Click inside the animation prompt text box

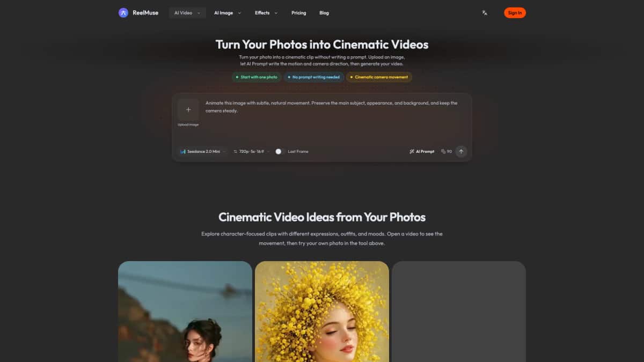point(335,118)
